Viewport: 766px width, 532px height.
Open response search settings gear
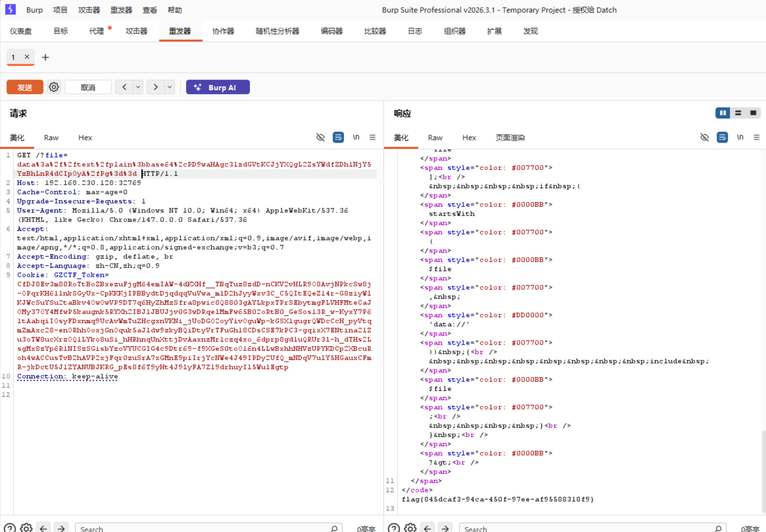tap(410, 528)
